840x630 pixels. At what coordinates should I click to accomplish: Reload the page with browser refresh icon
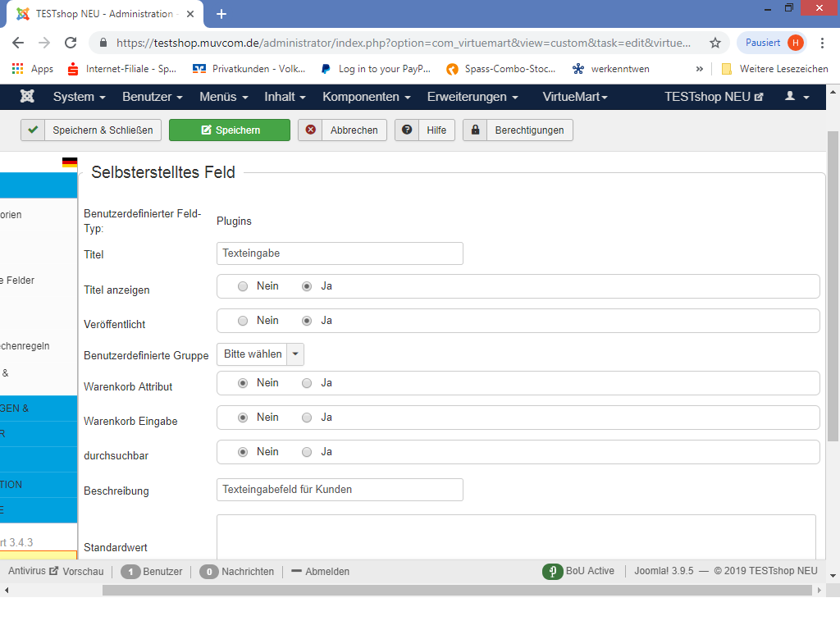[x=71, y=43]
